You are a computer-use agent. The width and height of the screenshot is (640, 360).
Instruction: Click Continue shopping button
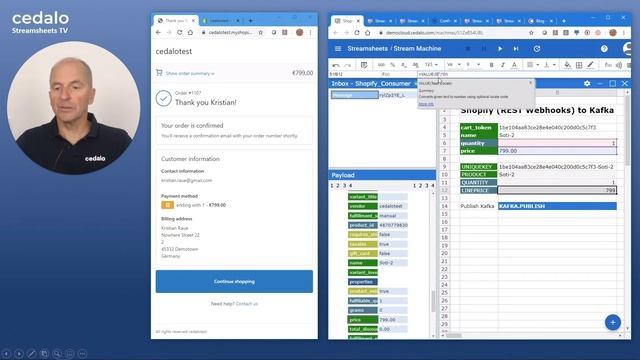[x=234, y=281]
